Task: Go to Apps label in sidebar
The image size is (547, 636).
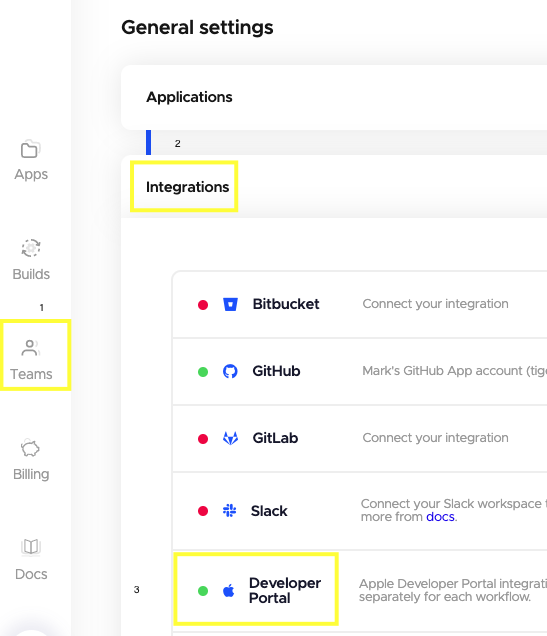Action: tap(31, 174)
